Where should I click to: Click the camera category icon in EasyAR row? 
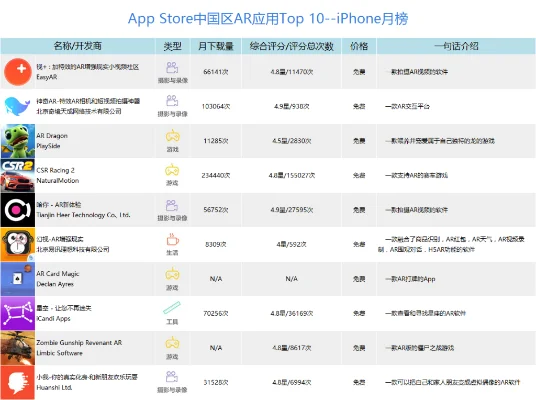tap(172, 68)
